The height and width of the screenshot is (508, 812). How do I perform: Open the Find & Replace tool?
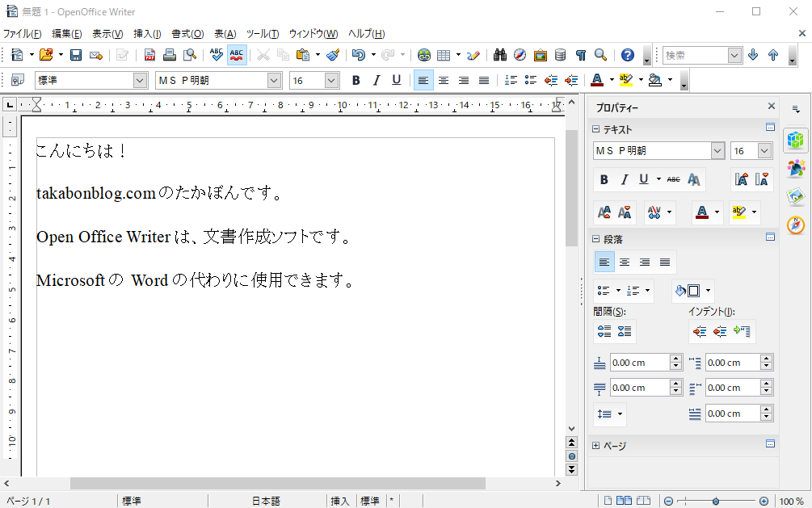coord(499,55)
